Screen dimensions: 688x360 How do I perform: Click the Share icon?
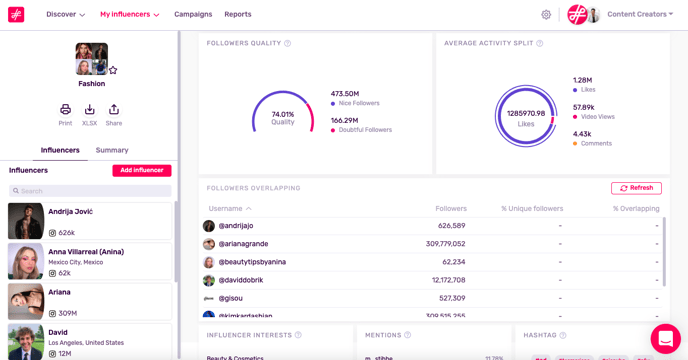(114, 109)
